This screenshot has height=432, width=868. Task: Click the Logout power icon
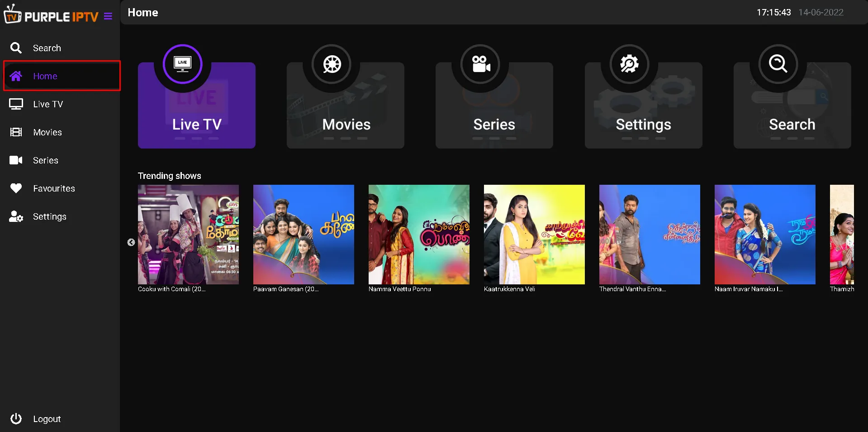16,419
